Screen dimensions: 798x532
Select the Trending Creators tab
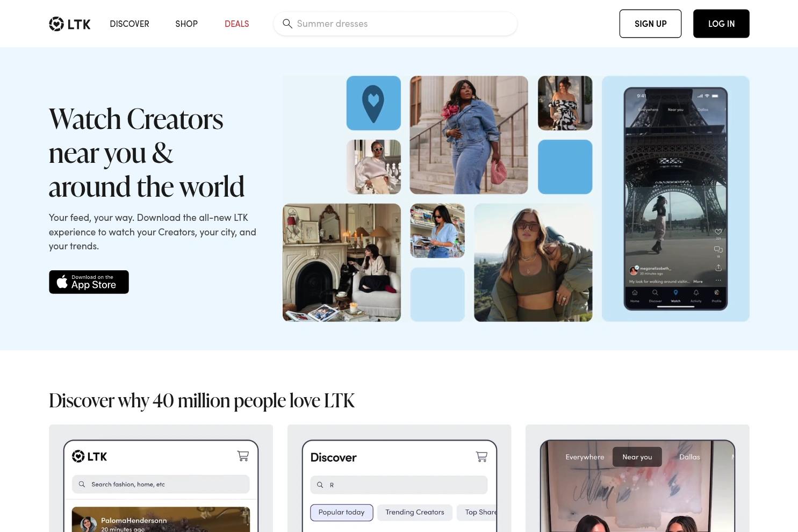(x=415, y=513)
